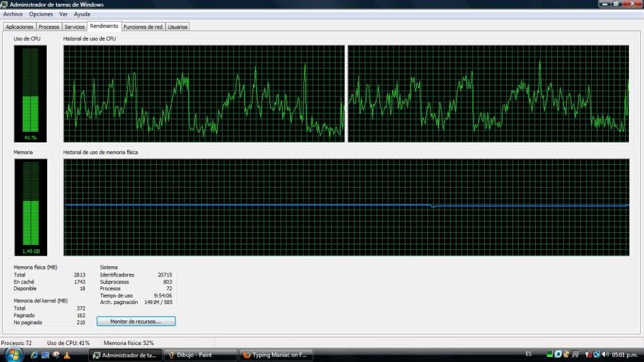Click the Monitor de recursos button

136,321
